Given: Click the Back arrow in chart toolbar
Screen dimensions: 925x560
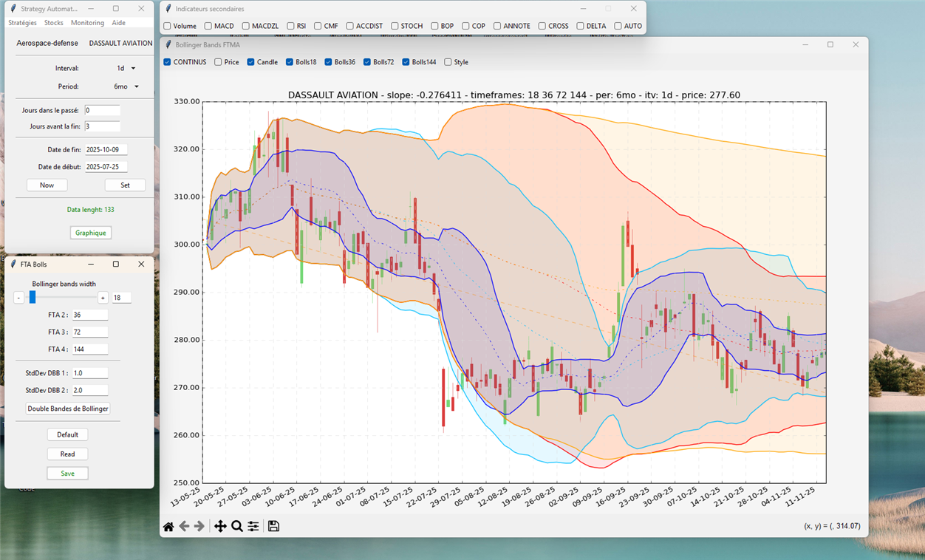Looking at the screenshot, I should pos(184,527).
